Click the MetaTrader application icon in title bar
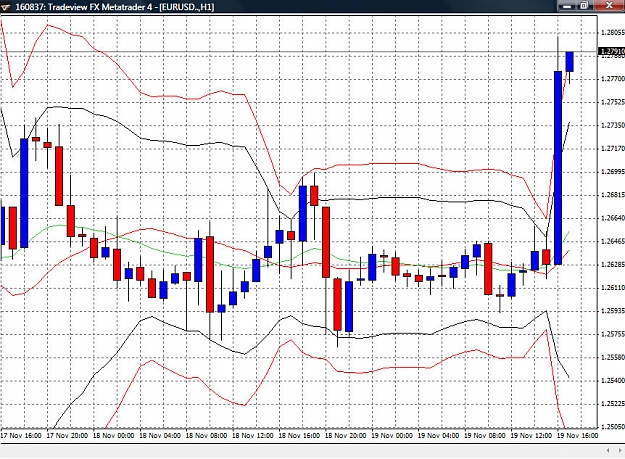 click(x=6, y=7)
